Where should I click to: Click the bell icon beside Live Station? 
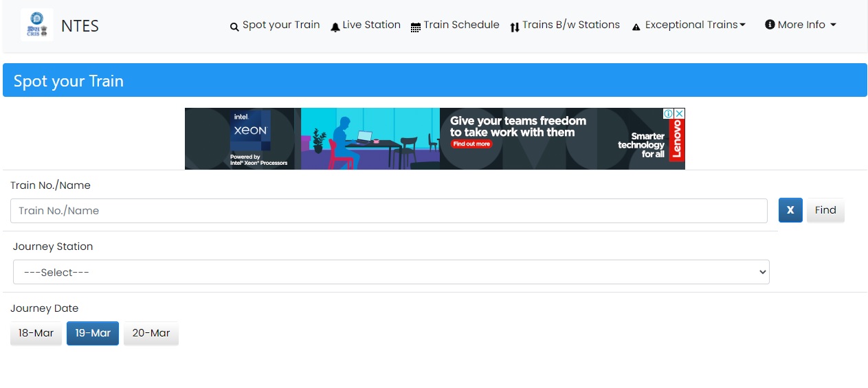coord(335,27)
